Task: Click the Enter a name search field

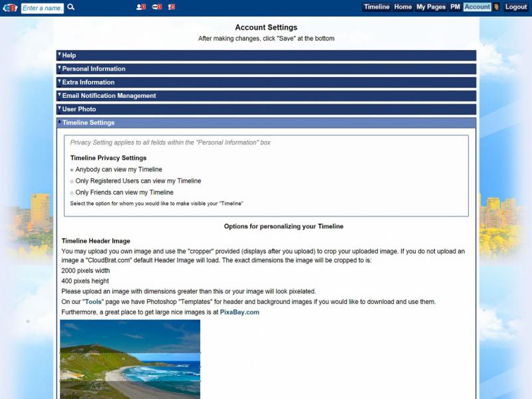Action: click(43, 8)
